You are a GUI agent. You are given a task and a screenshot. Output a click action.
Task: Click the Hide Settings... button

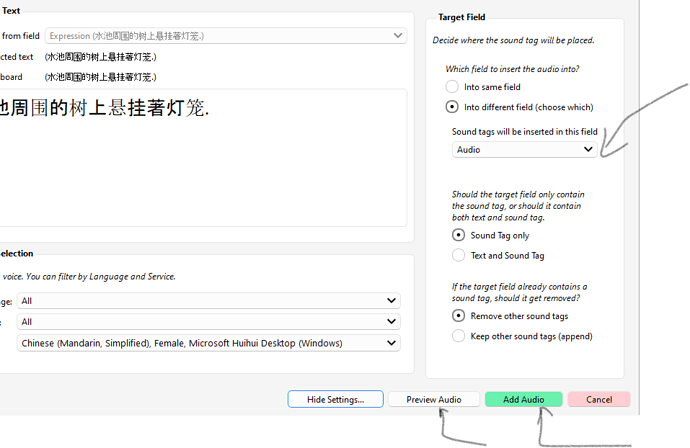point(335,399)
